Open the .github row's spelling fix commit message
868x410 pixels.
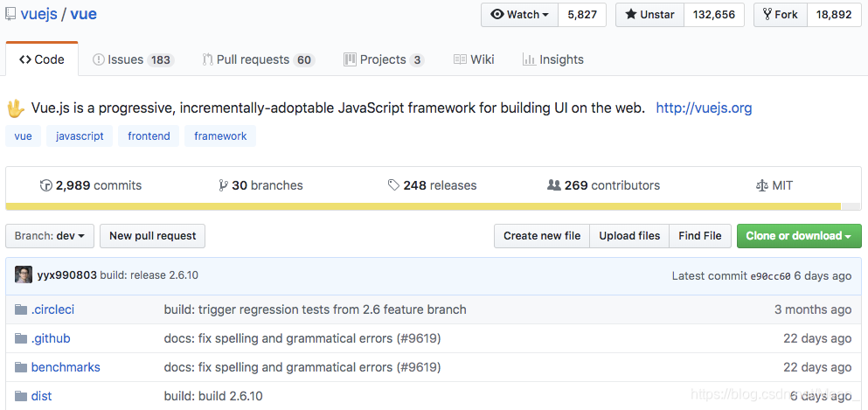tap(302, 338)
